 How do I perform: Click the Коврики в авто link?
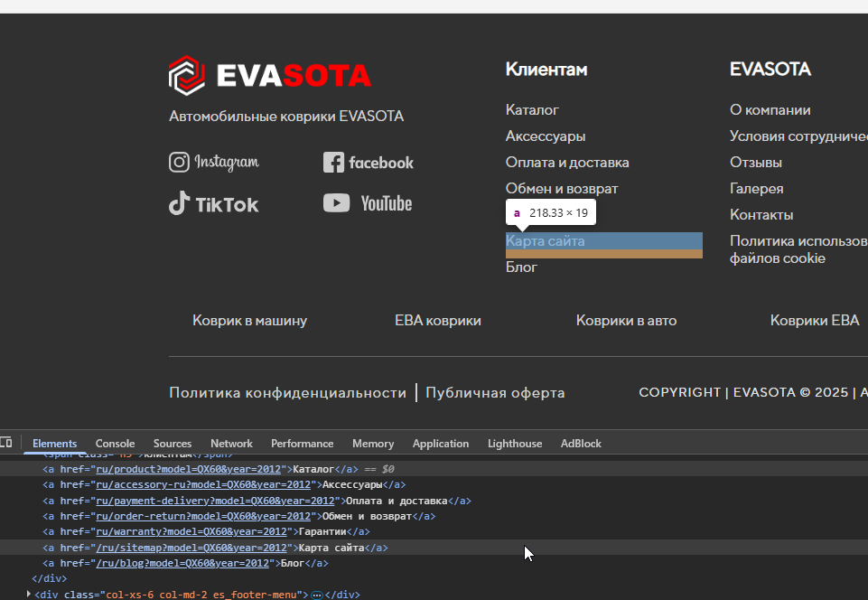(x=626, y=320)
